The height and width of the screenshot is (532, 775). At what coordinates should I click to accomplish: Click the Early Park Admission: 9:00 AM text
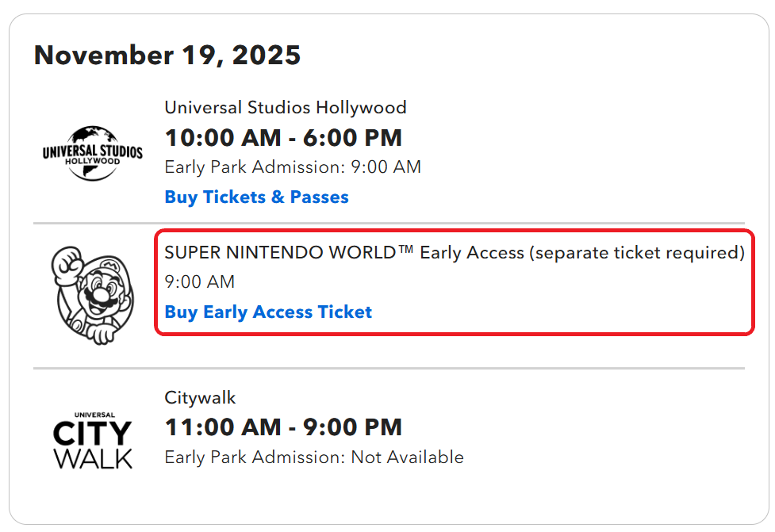293,167
